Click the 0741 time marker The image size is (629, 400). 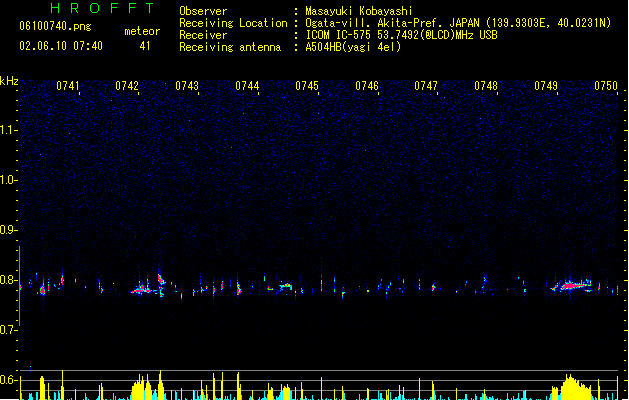[67, 86]
